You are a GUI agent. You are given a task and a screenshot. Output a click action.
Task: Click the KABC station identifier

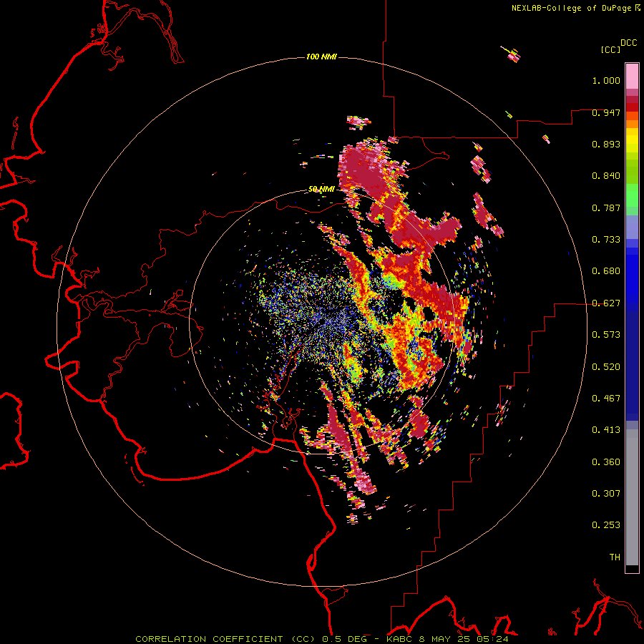point(399,639)
